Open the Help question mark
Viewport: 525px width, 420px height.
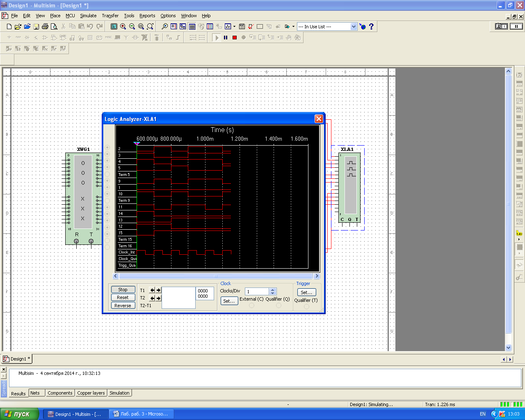[x=372, y=26]
